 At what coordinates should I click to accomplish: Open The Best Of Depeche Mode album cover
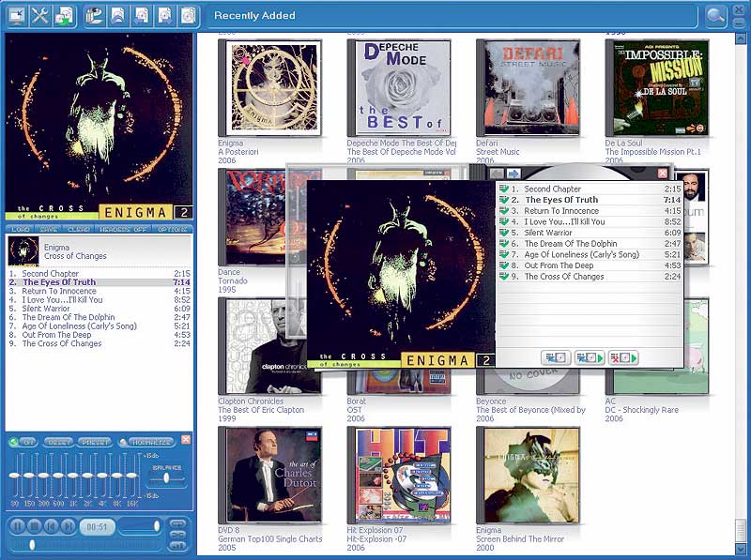(400, 88)
